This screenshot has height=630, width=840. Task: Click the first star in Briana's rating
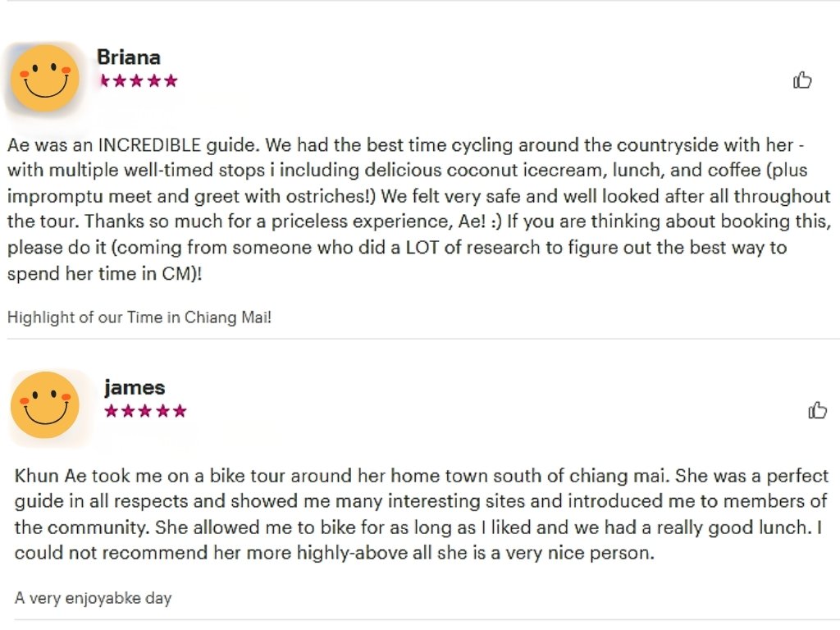(x=105, y=80)
